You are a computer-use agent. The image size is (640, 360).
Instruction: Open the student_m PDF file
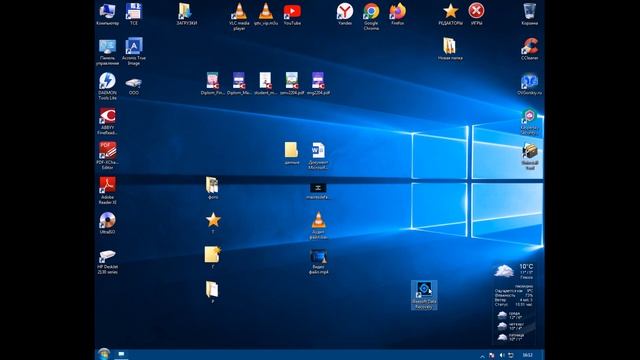pos(266,83)
